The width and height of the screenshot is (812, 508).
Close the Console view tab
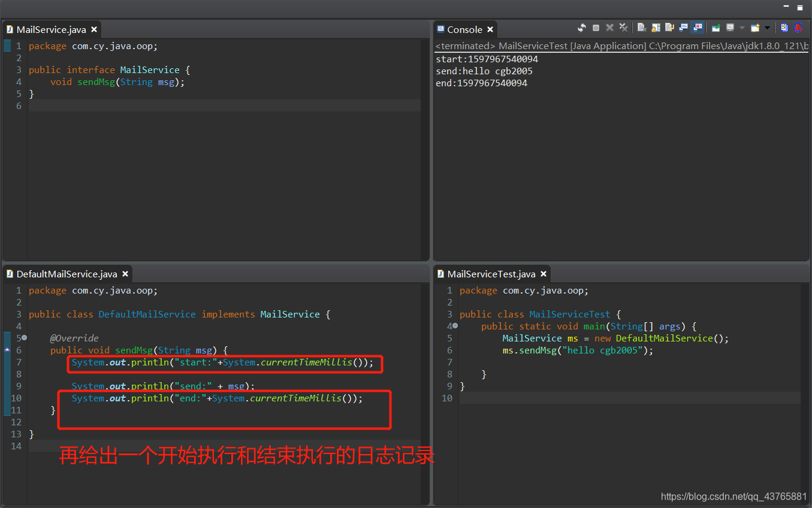click(x=490, y=29)
